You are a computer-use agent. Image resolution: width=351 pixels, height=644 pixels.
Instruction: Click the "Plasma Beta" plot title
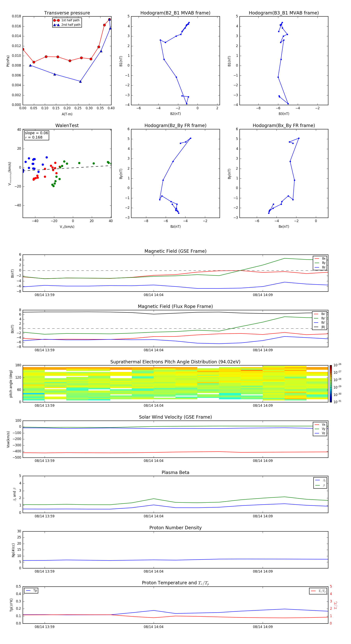tap(175, 472)
